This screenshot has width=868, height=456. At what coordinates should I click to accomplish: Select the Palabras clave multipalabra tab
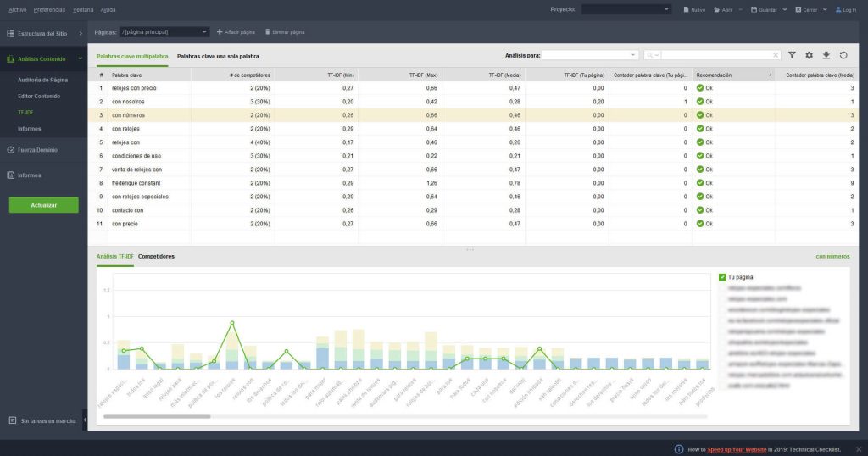point(132,57)
